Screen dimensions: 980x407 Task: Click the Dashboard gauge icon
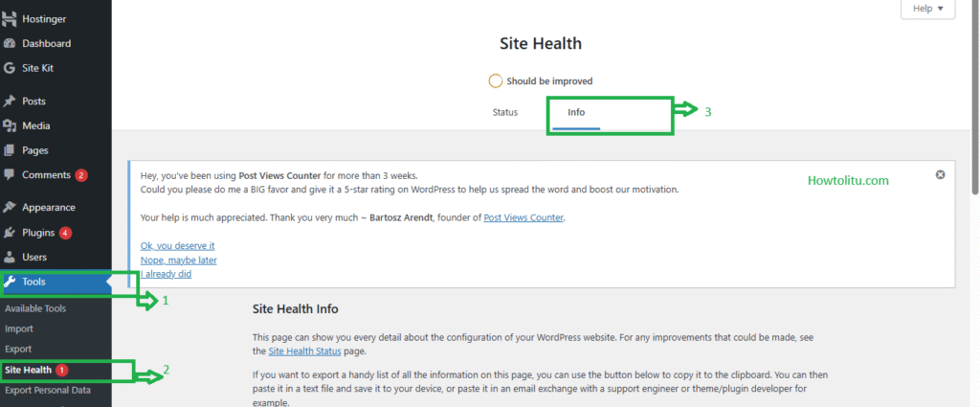[10, 44]
